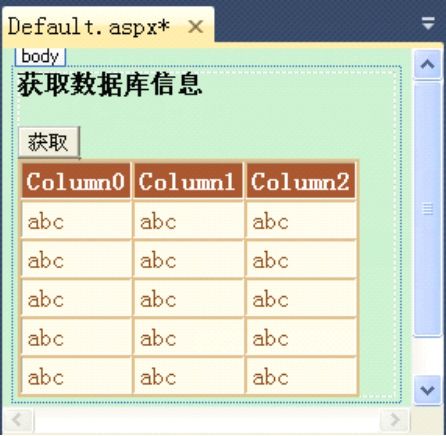Click the Column2 header cell
Viewport: 446px width, 436px height.
pos(301,182)
